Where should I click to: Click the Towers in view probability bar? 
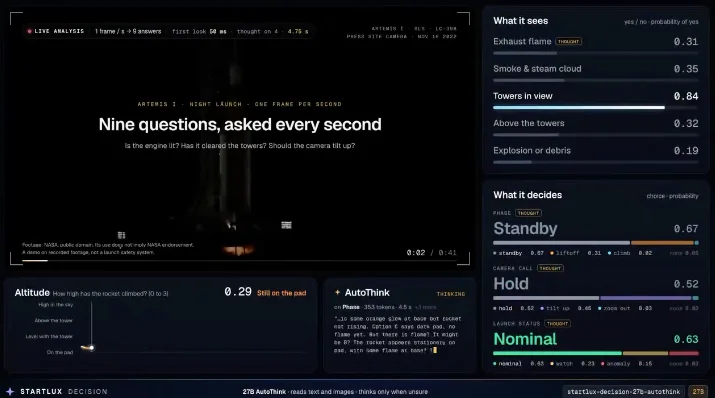pyautogui.click(x=596, y=108)
